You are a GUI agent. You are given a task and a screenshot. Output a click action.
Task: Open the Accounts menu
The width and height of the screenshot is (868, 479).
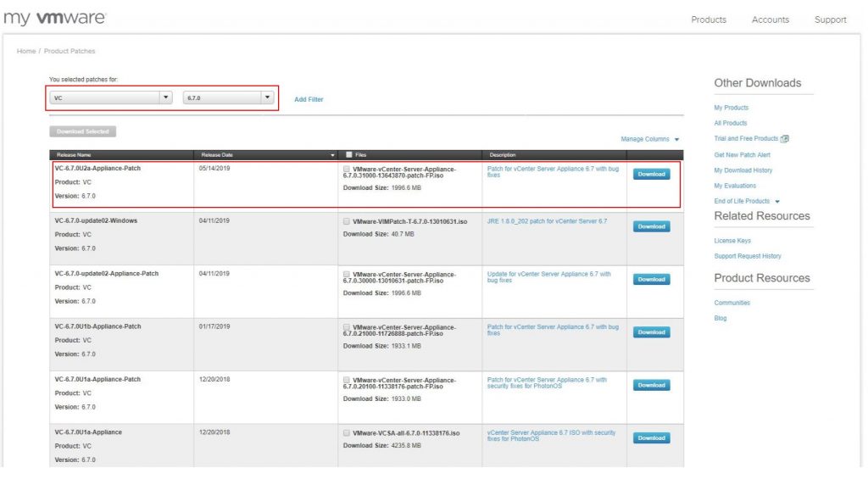[x=770, y=19]
